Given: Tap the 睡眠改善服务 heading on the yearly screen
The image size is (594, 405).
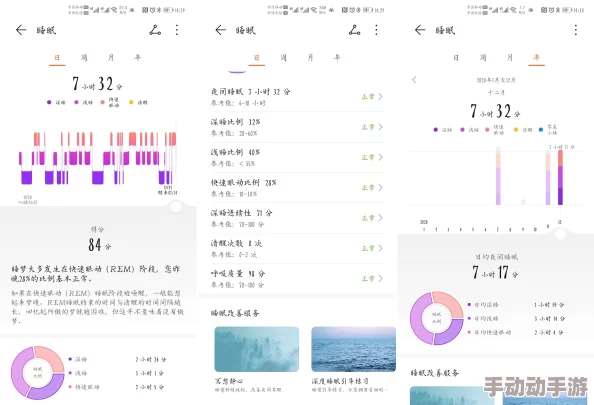Looking at the screenshot, I should 435,373.
